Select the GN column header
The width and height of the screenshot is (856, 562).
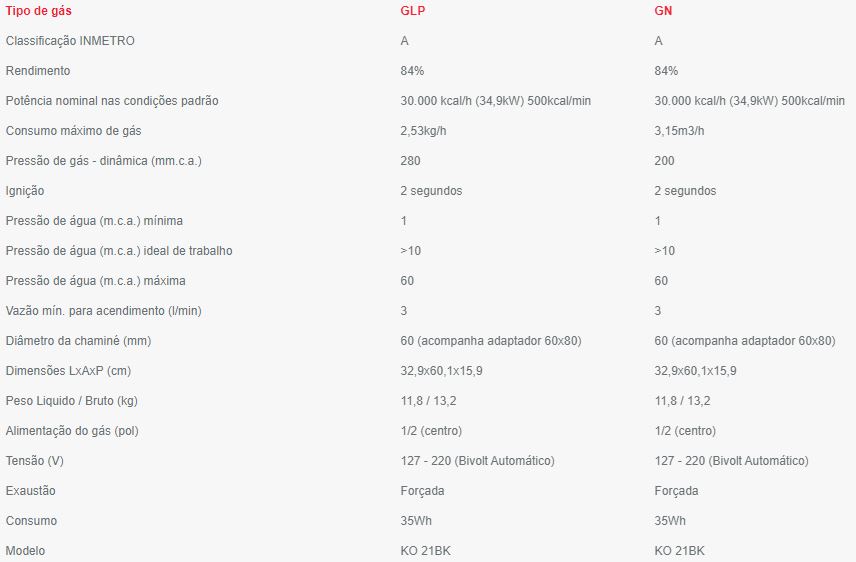664,11
